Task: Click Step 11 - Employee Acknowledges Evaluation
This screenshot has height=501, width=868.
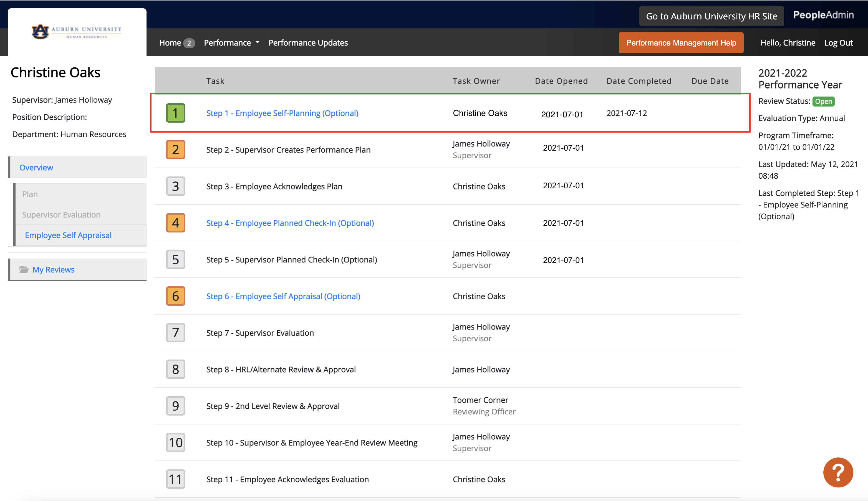Action: (287, 479)
